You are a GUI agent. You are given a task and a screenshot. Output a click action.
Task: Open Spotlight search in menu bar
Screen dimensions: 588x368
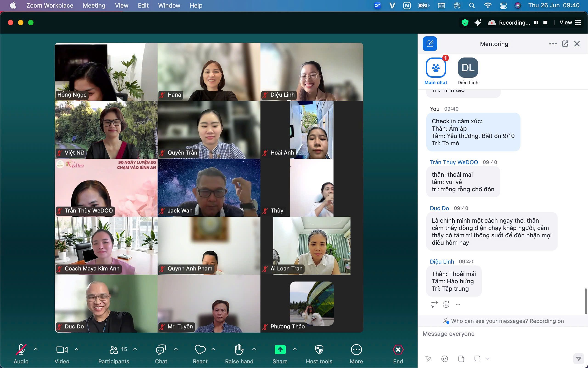pyautogui.click(x=472, y=5)
